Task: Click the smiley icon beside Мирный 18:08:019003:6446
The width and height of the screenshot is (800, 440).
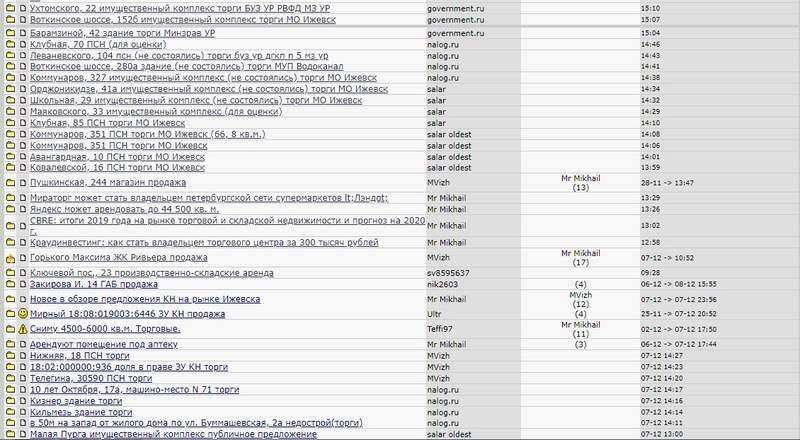Action: (x=22, y=313)
